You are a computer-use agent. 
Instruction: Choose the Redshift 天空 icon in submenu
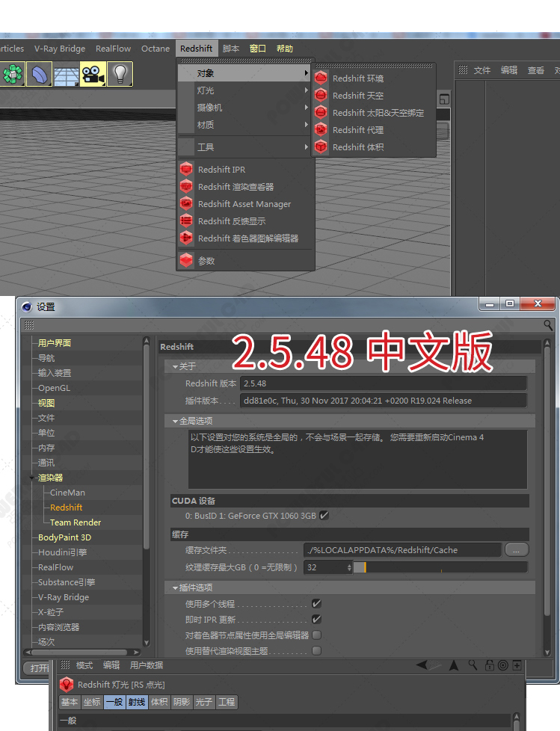pyautogui.click(x=321, y=96)
